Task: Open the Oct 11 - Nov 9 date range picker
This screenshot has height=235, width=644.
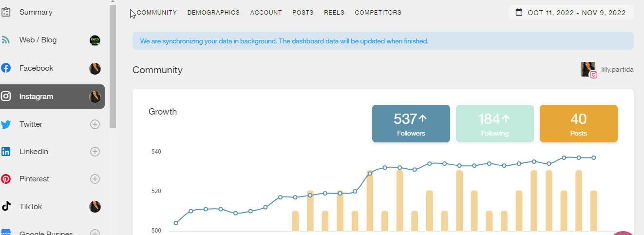Action: point(571,13)
